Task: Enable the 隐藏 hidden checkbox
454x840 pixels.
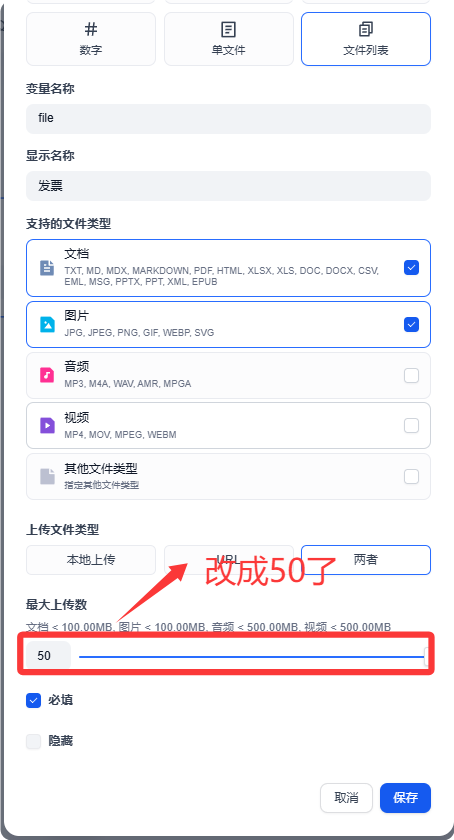Action: click(x=33, y=741)
